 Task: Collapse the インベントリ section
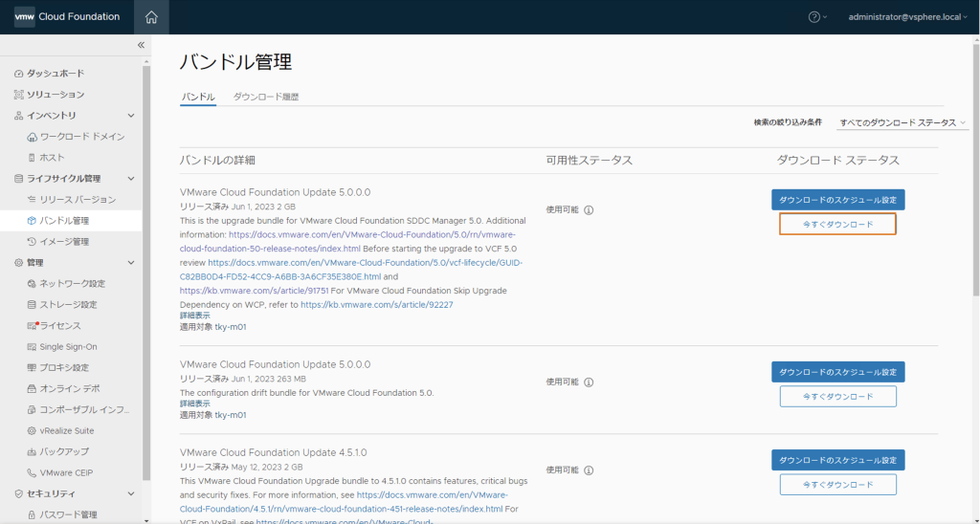[x=131, y=116]
